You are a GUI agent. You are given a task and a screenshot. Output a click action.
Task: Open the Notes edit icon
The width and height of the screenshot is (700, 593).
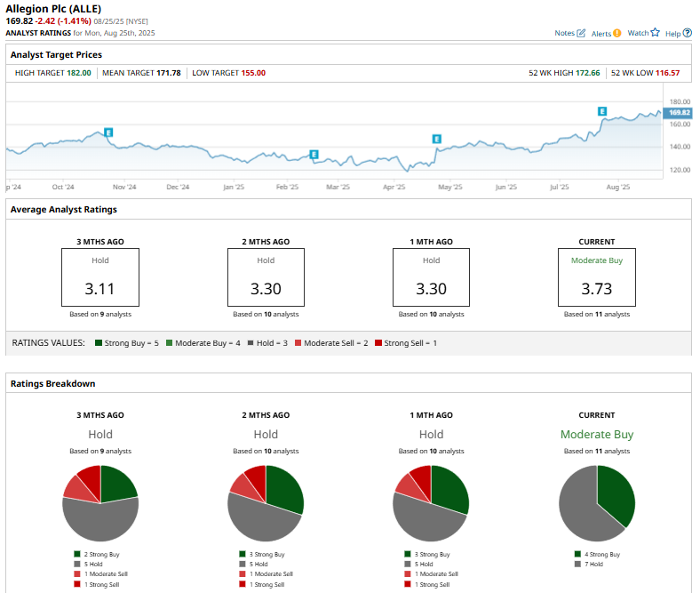[x=581, y=33]
